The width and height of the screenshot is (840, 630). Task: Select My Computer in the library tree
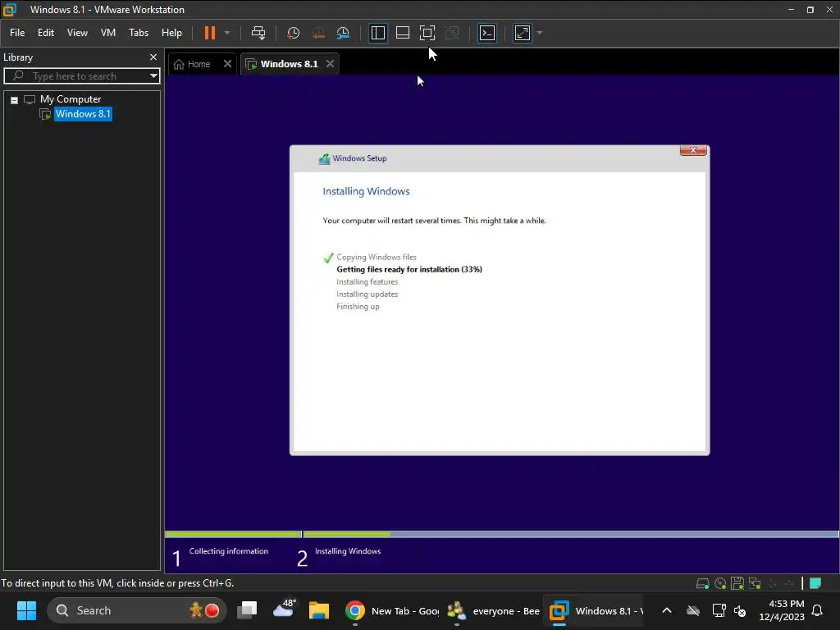(x=71, y=99)
